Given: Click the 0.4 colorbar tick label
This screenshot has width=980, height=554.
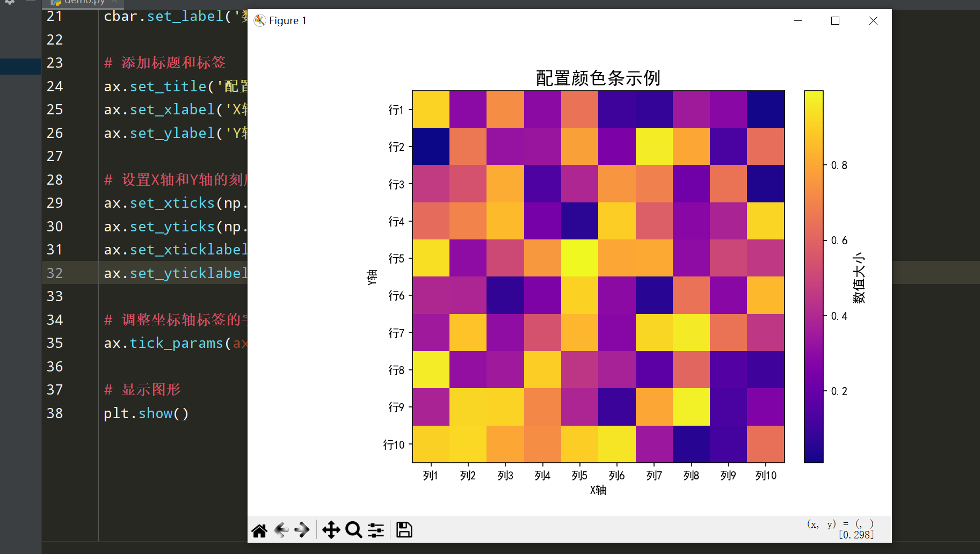Looking at the screenshot, I should [839, 316].
